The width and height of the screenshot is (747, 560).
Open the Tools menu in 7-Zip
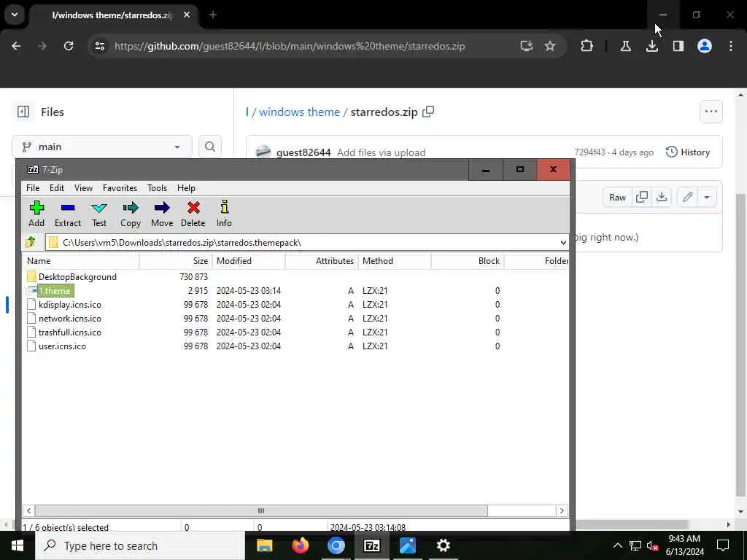tap(158, 187)
